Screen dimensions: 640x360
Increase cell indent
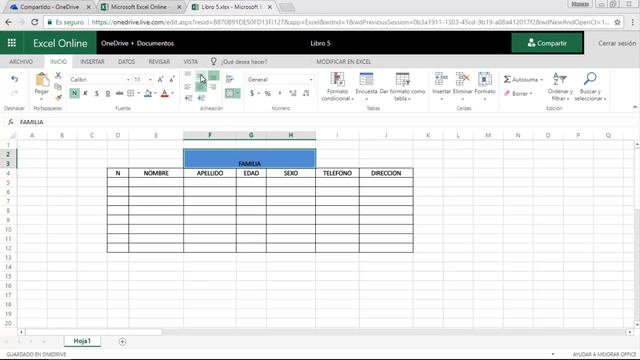(x=201, y=98)
